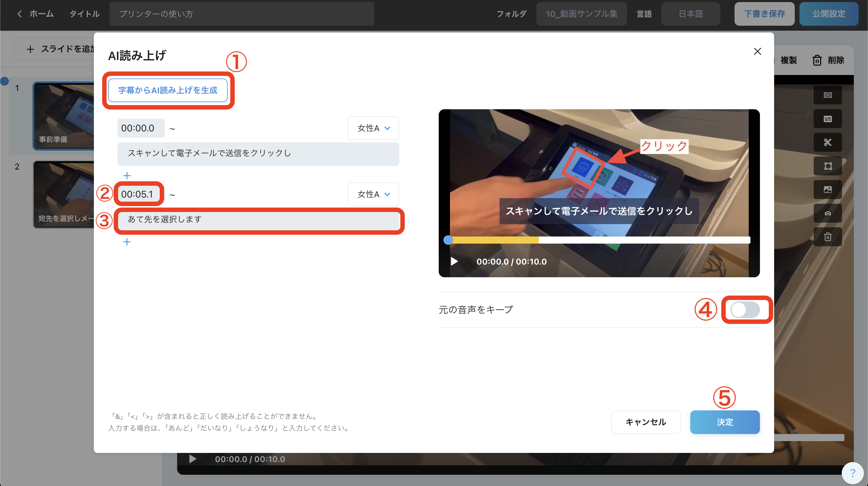
Task: Select the scissors cut tool
Action: click(x=827, y=142)
